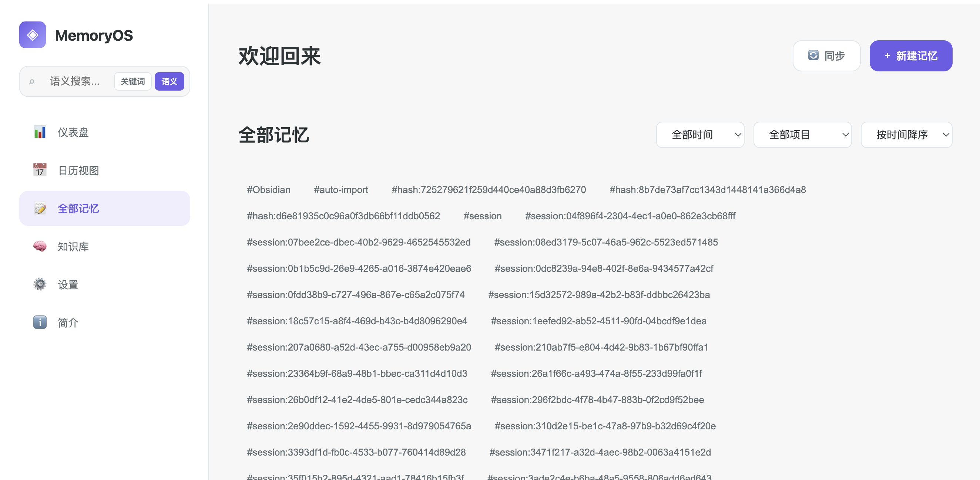Click the bar chart icon for 仪表盘
980x480 pixels.
(x=40, y=132)
